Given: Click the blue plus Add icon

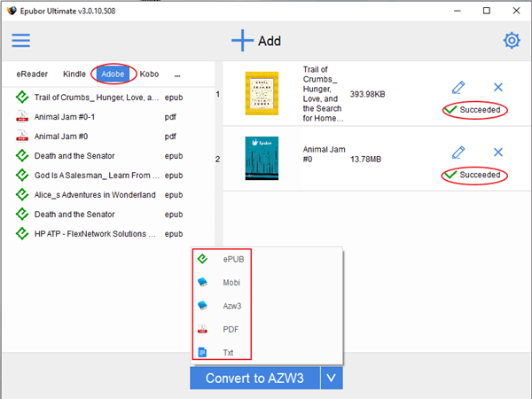Looking at the screenshot, I should coord(242,41).
